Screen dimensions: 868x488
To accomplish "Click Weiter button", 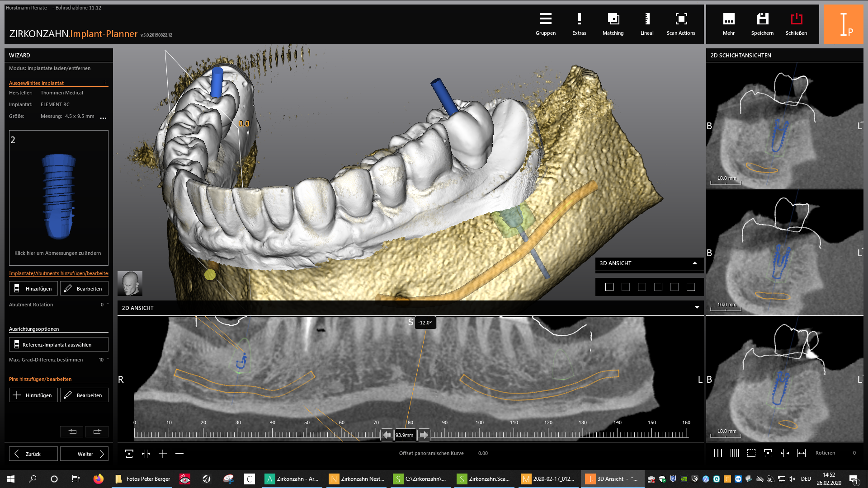I will pyautogui.click(x=85, y=454).
